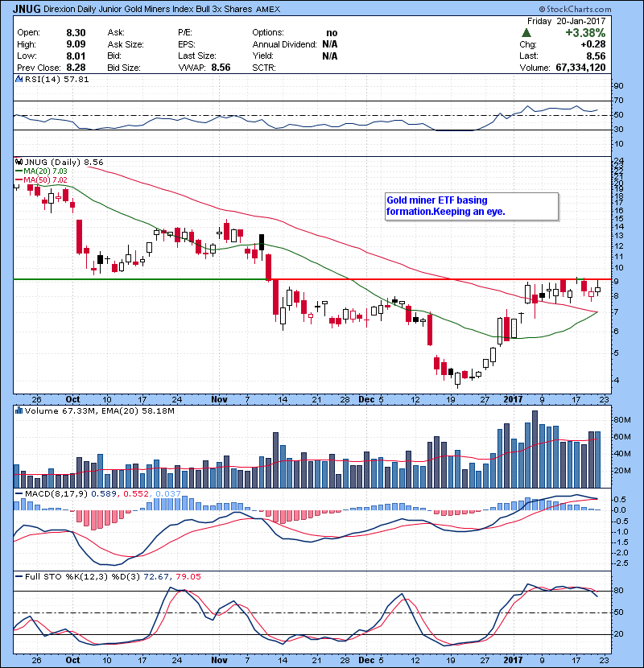Viewport: 644px width, 668px height.
Task: Click the MA(50) 7.02 legend text
Action: point(45,179)
